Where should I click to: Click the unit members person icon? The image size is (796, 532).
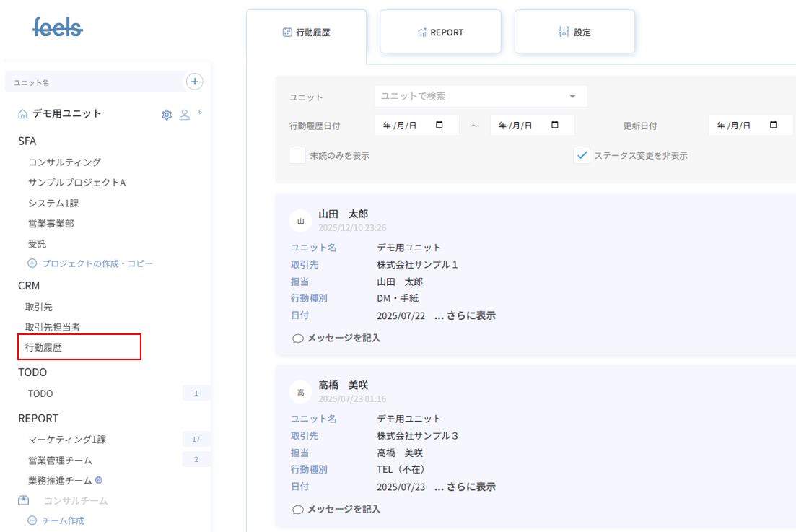[185, 115]
